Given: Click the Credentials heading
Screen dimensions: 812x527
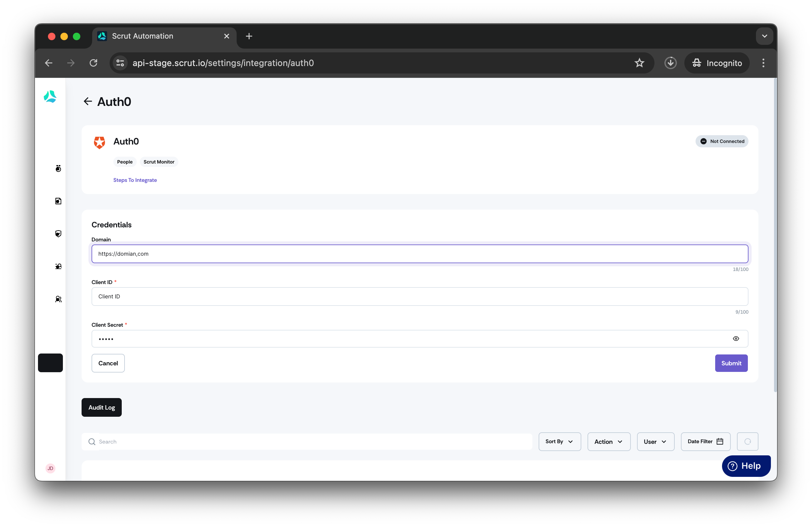Looking at the screenshot, I should click(111, 225).
